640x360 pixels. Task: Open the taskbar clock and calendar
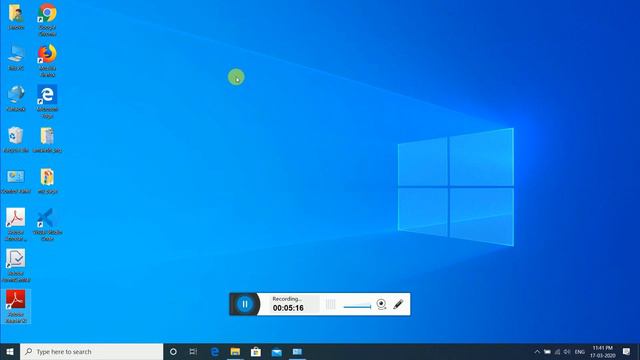pyautogui.click(x=602, y=352)
